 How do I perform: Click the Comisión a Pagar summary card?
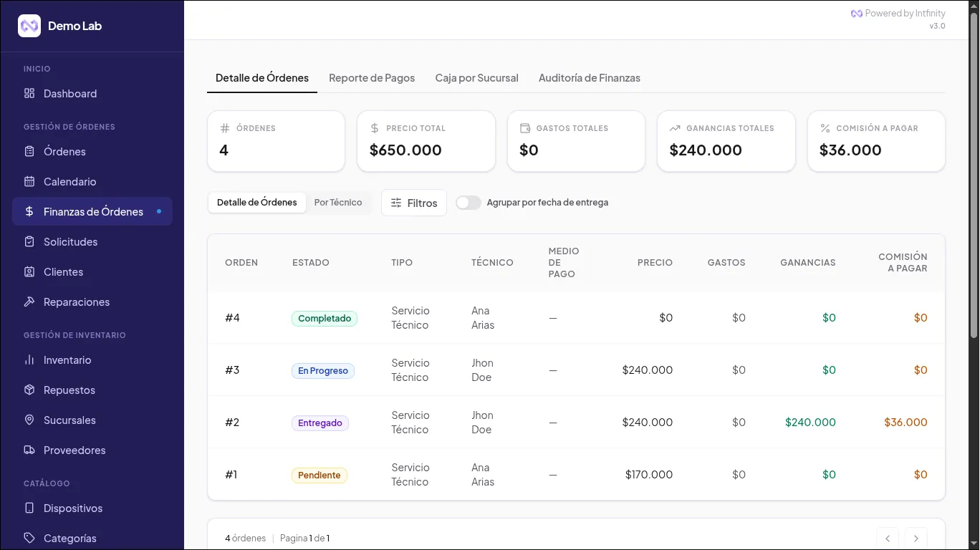click(876, 141)
